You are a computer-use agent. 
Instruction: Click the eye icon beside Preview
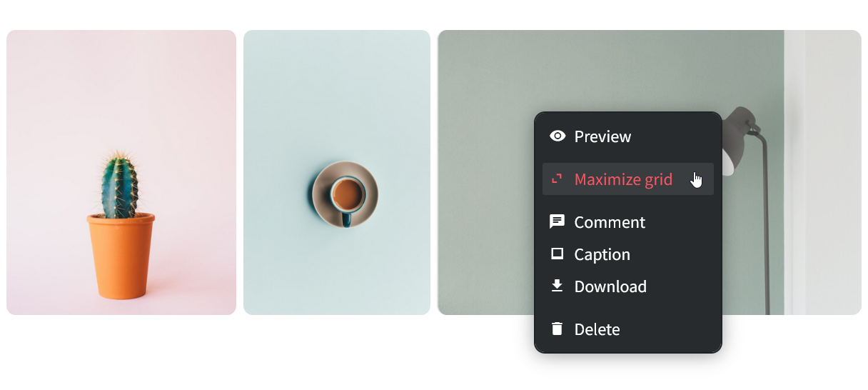click(x=557, y=136)
